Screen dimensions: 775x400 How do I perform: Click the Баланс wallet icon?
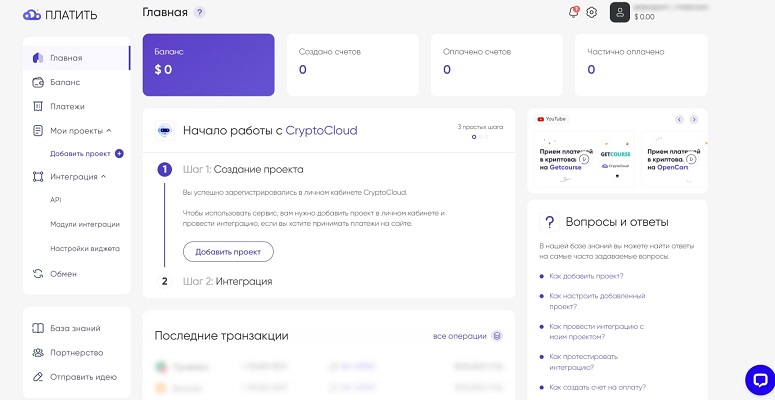38,83
